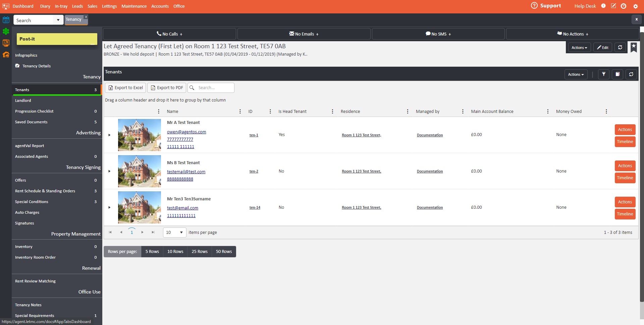Open the Lettings menu

pos(109,6)
